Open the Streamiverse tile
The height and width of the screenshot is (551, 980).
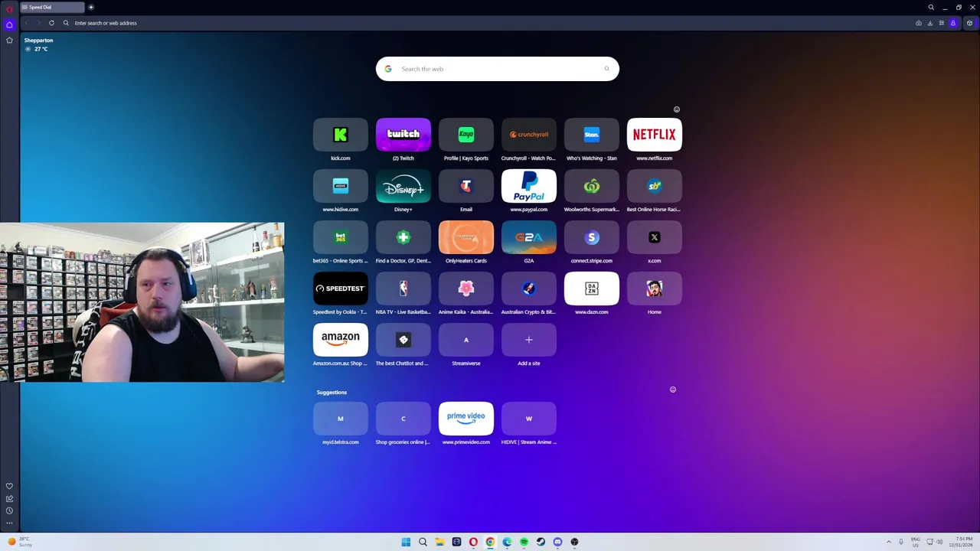(x=466, y=340)
